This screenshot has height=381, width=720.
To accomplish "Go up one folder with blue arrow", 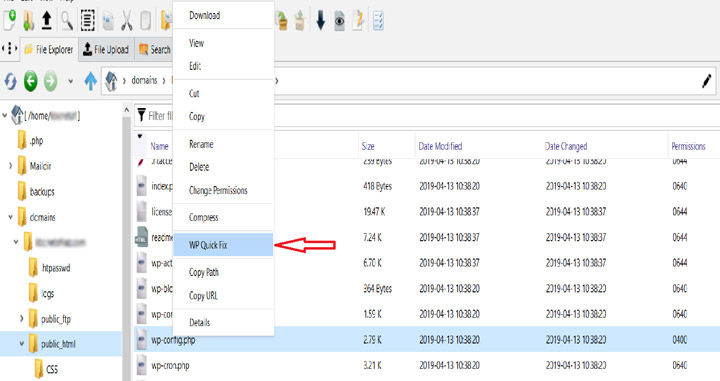I will [90, 81].
